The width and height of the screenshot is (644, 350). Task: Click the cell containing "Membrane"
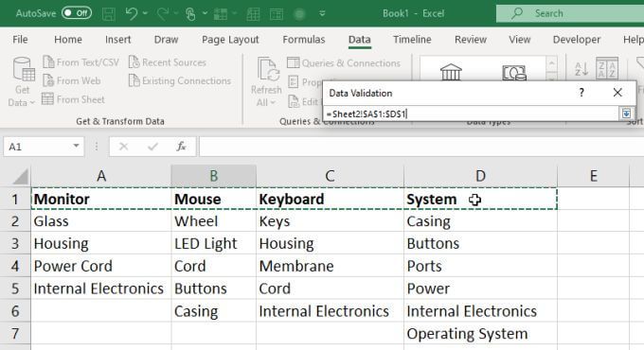pos(330,266)
